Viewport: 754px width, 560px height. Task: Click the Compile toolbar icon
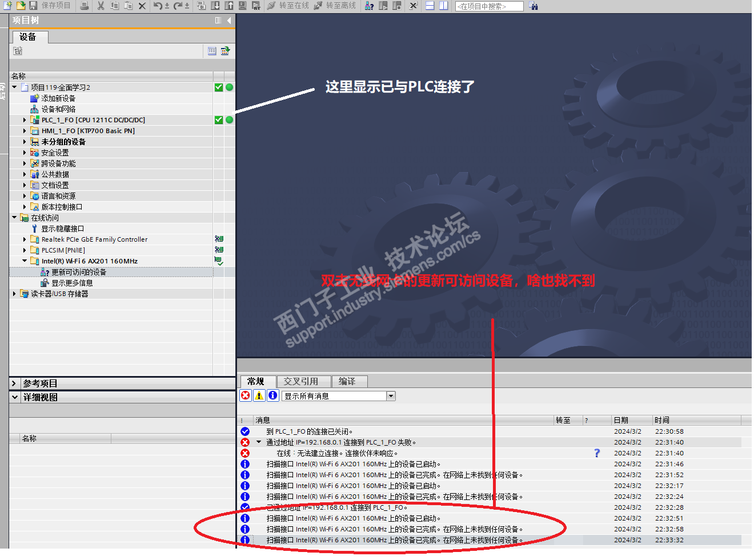click(202, 6)
